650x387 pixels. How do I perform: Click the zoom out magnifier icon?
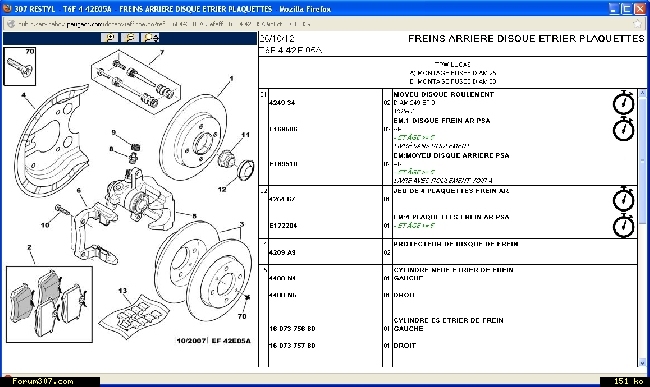coord(130,38)
